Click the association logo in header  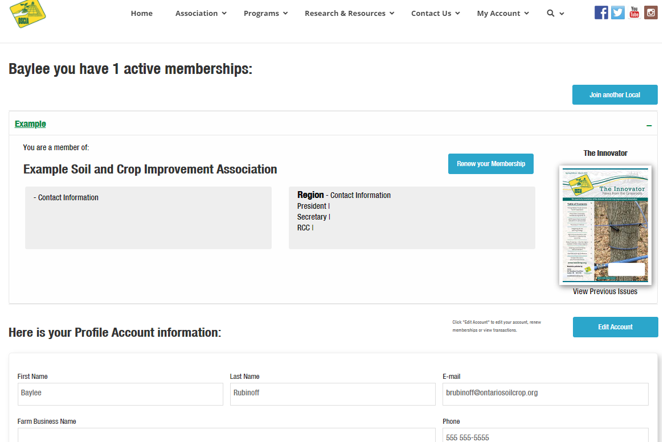[29, 13]
